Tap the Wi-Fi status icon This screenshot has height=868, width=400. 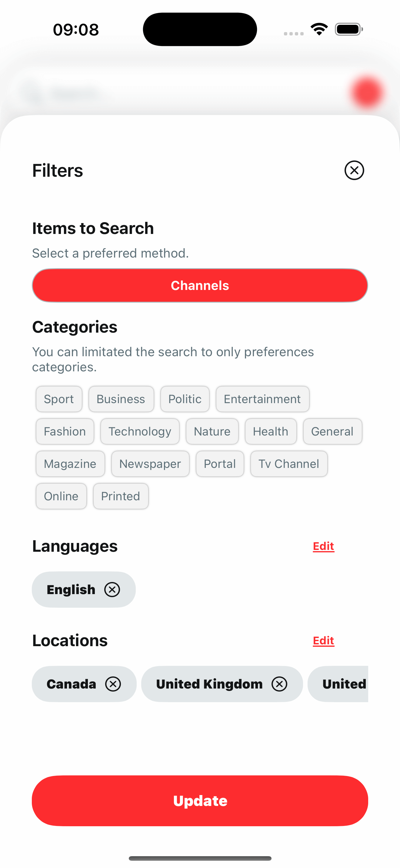pos(319,29)
